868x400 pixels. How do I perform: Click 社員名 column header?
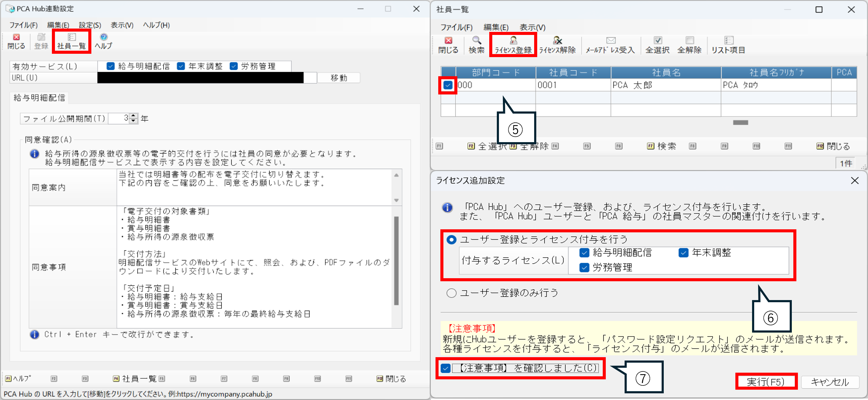point(666,72)
